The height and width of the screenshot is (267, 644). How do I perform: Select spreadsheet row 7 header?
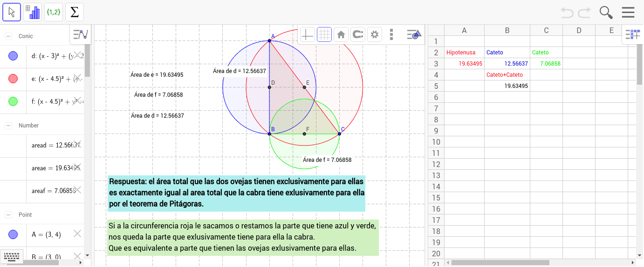(x=436, y=108)
